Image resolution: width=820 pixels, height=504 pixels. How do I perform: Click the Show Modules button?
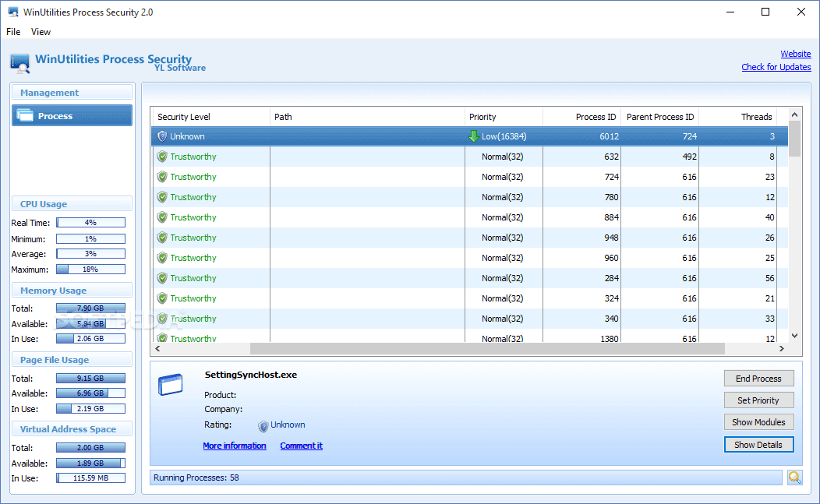coord(758,421)
